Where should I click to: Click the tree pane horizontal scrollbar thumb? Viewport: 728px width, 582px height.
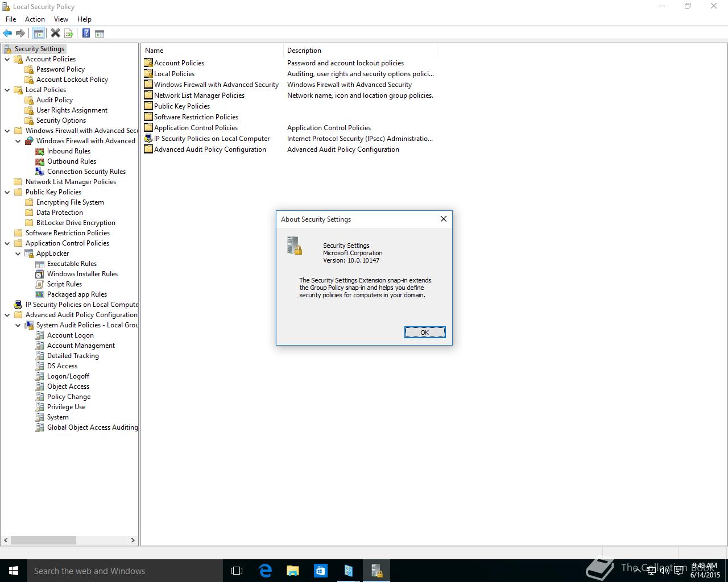(43, 541)
